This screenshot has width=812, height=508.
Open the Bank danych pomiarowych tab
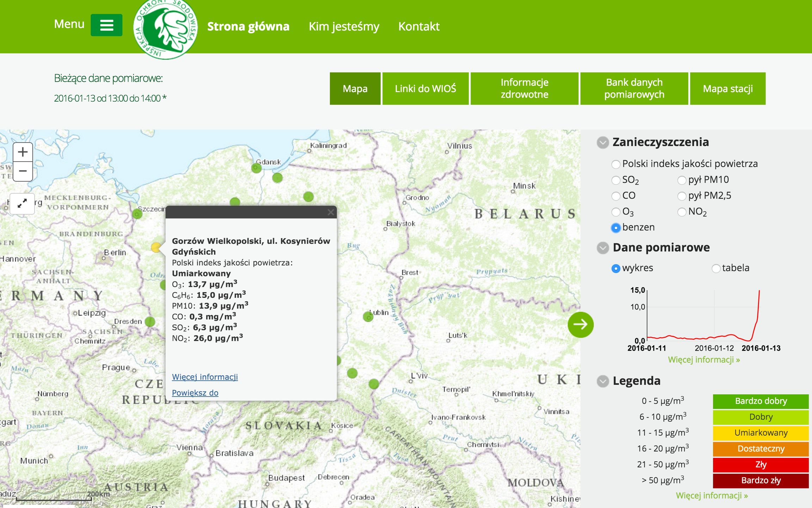click(634, 89)
